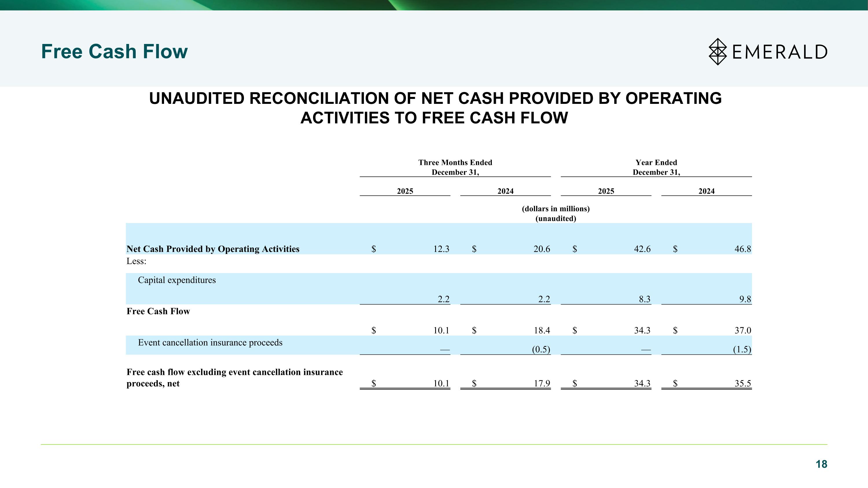Click the Unaudited Reconciliation heading
Image resolution: width=868 pixels, height=488 pixels.
(435, 108)
